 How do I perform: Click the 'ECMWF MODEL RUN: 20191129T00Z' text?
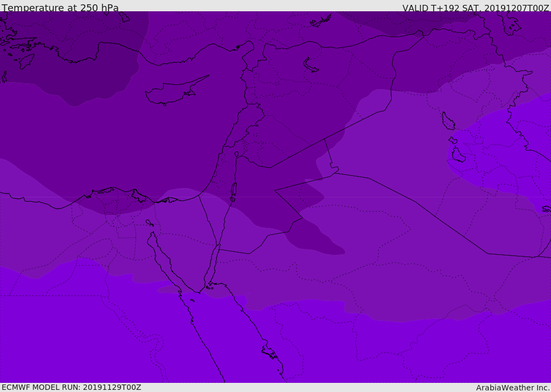point(72,387)
